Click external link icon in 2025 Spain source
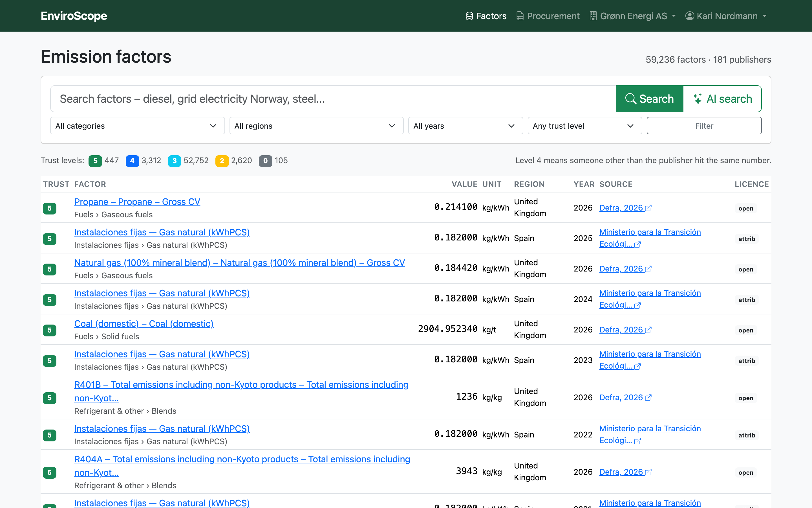 pyautogui.click(x=637, y=245)
